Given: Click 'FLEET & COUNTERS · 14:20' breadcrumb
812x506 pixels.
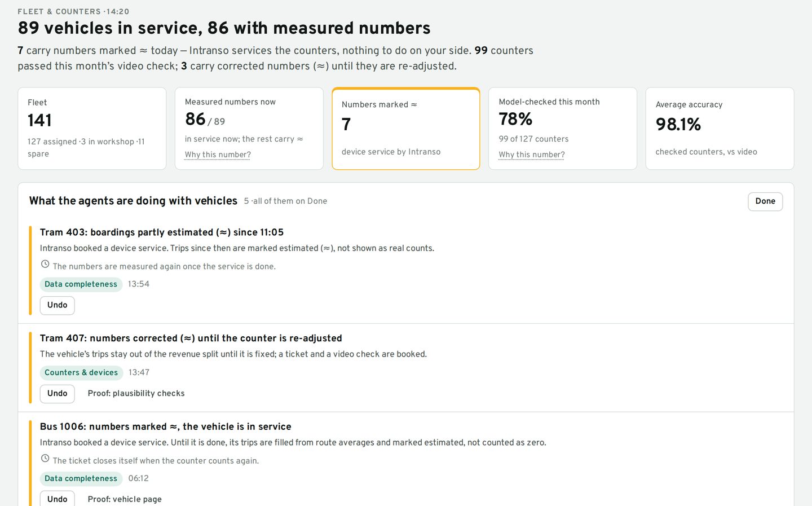Looking at the screenshot, I should pyautogui.click(x=73, y=11).
